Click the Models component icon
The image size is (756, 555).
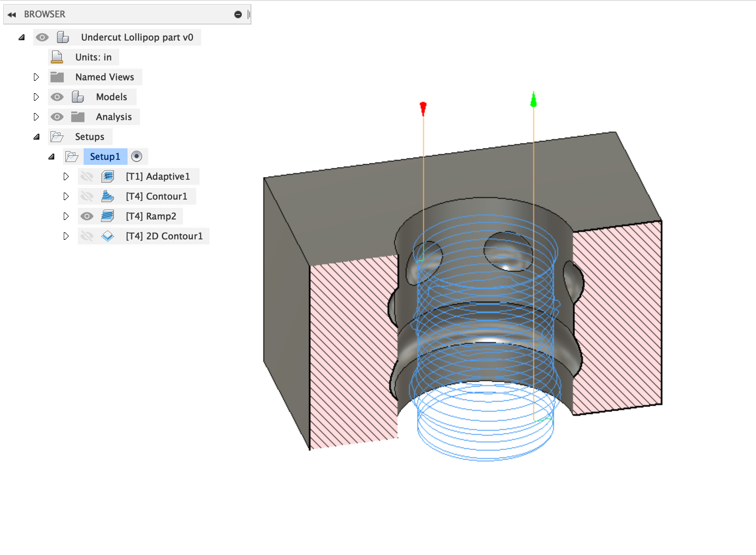pos(77,97)
